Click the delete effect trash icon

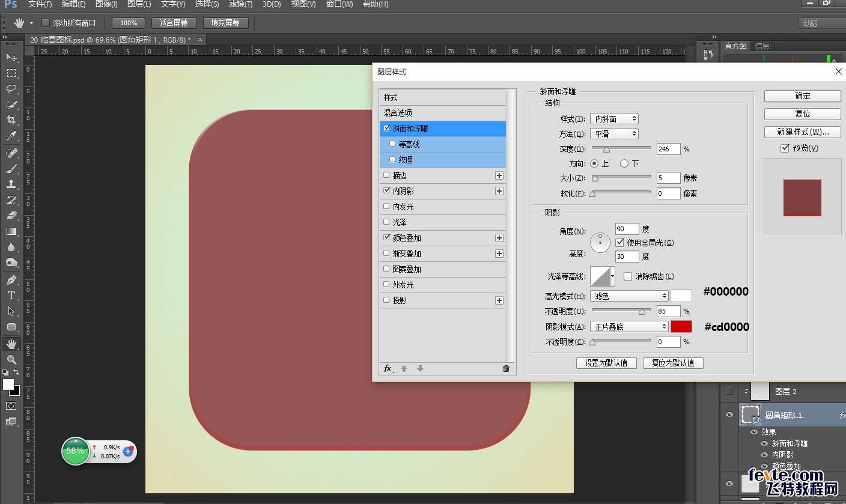click(x=506, y=369)
